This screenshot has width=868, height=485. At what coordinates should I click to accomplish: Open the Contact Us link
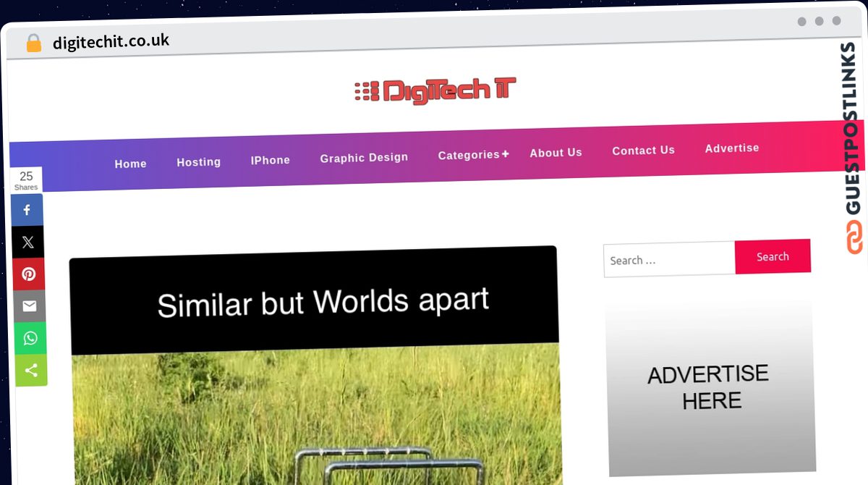pos(644,151)
